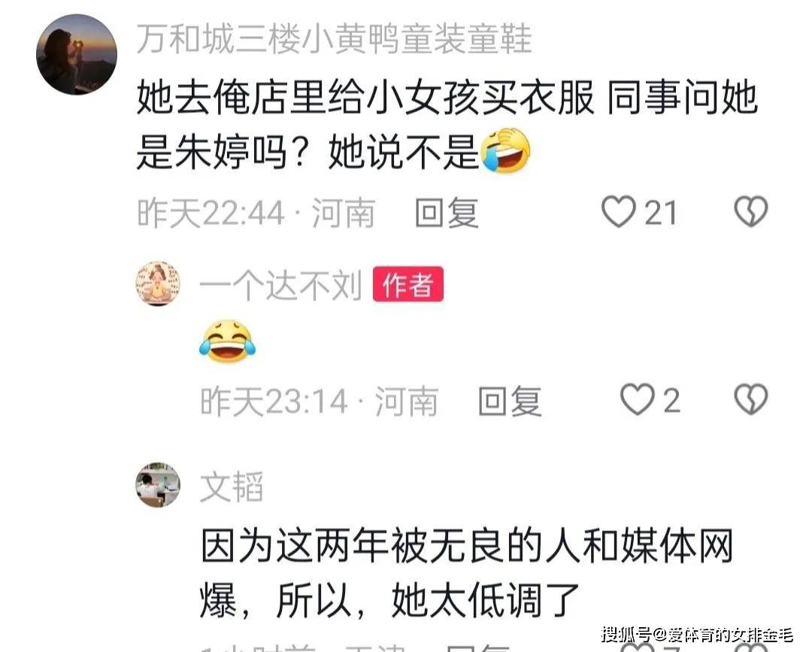The width and height of the screenshot is (812, 652).
Task: Open 一个达不刘 author avatar
Action: point(158,284)
